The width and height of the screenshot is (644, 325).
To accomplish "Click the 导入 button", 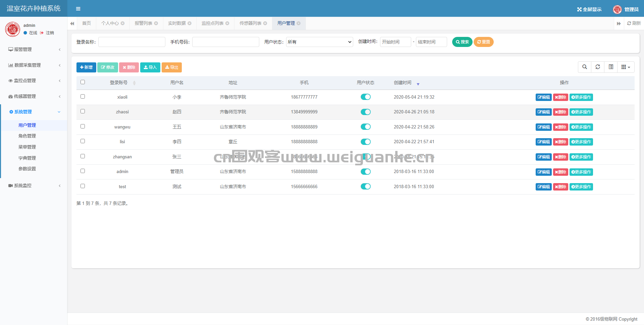I will point(150,67).
